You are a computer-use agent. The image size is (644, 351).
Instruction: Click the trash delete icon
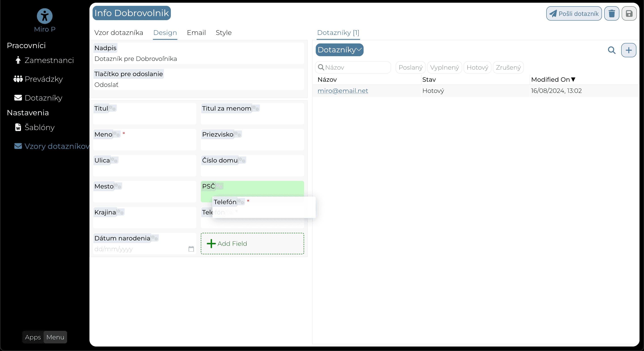point(612,13)
